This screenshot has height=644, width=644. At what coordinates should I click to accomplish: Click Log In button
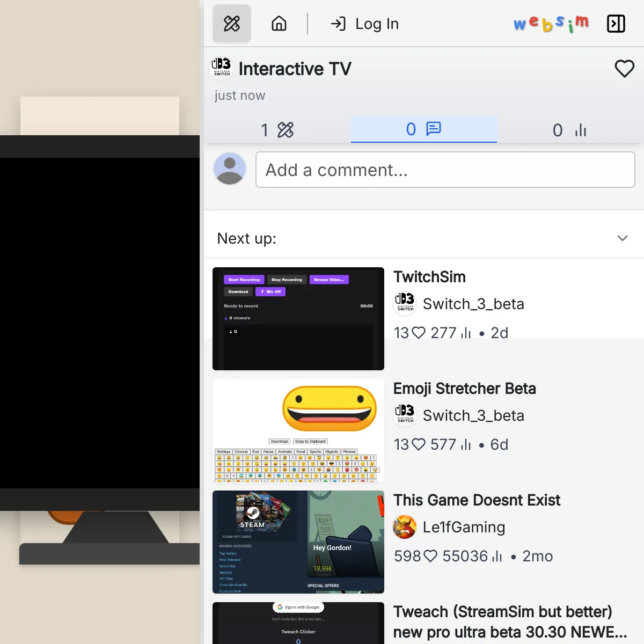point(365,24)
